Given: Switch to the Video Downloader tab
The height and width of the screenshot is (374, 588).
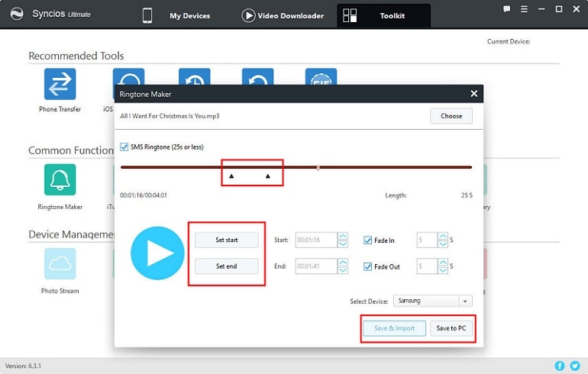Looking at the screenshot, I should [x=290, y=16].
